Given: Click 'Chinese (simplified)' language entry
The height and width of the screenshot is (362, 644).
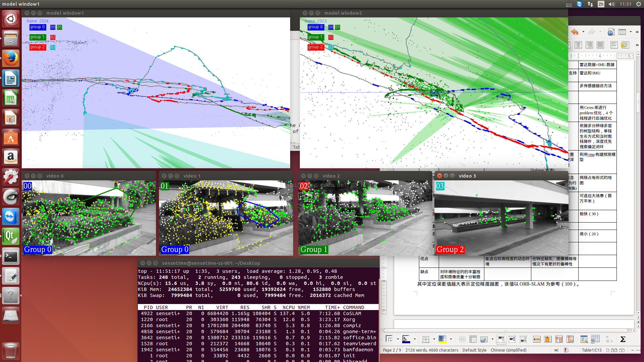Looking at the screenshot, I should pos(508,350).
